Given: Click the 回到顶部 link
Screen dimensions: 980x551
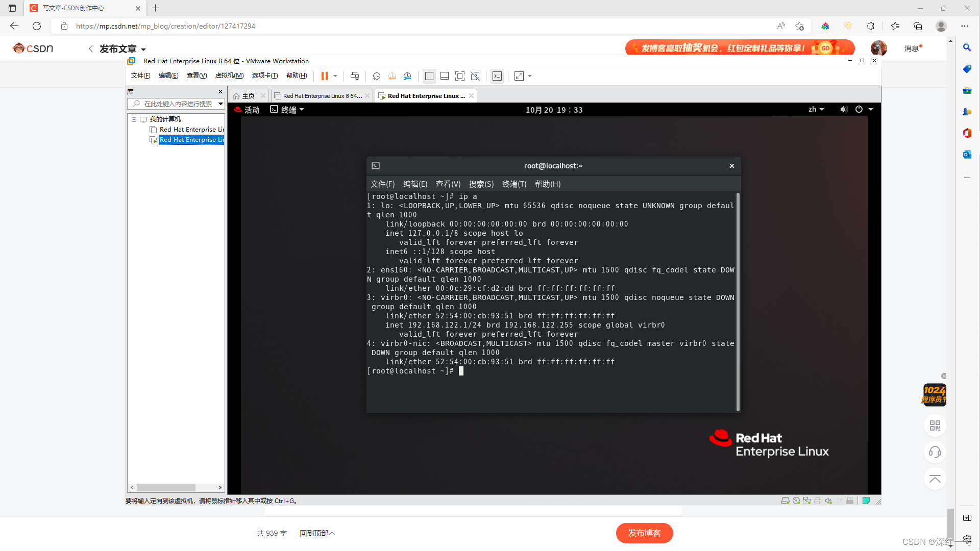Looking at the screenshot, I should (x=317, y=533).
